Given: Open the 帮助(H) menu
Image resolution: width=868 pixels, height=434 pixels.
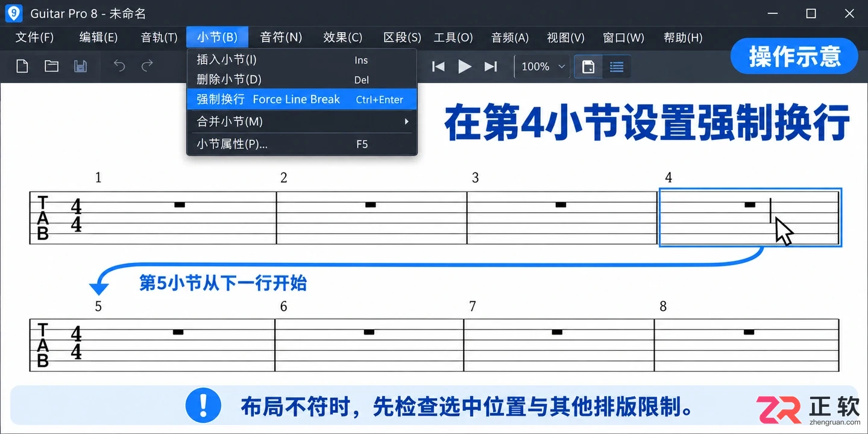Looking at the screenshot, I should (683, 37).
